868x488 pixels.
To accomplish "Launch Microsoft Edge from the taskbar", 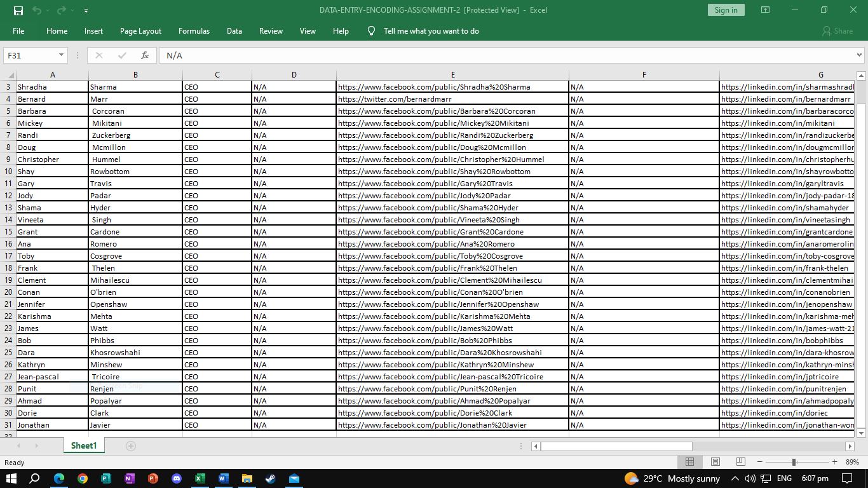I will (x=59, y=478).
